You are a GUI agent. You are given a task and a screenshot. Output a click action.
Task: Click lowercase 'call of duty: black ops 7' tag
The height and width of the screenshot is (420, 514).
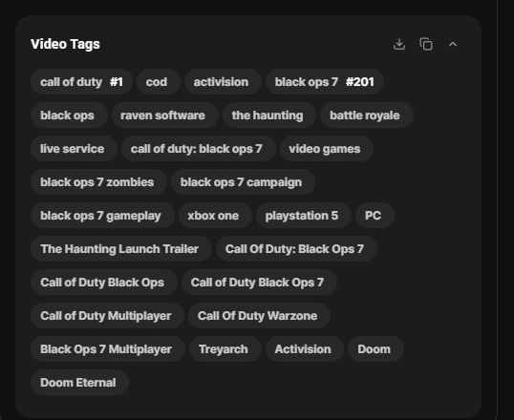click(199, 149)
